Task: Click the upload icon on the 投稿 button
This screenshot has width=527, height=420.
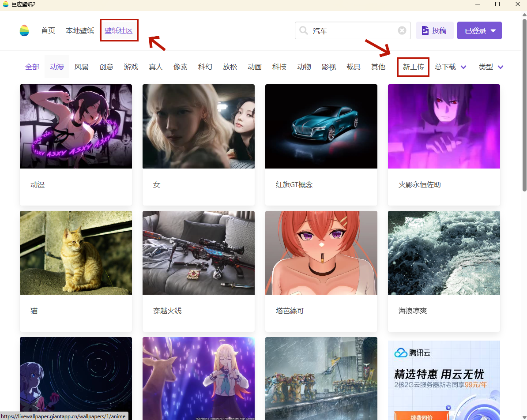Action: 425,30
